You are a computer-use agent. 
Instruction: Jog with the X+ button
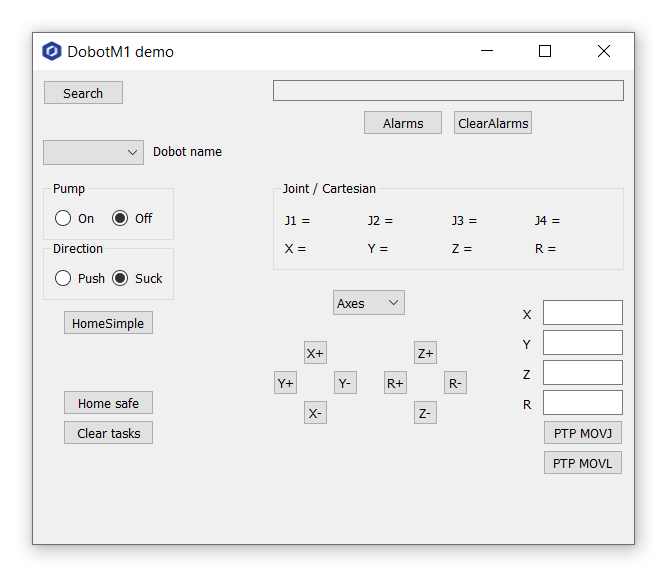click(315, 353)
